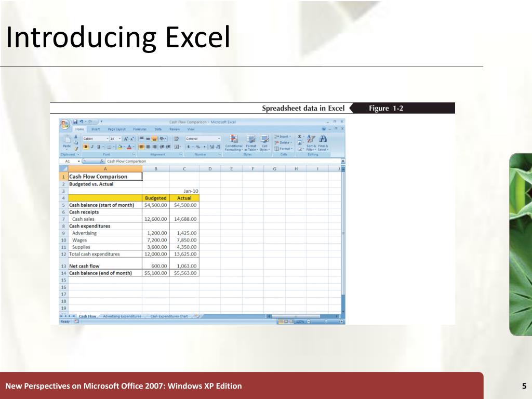Open Find & Select binoculars
532x399 pixels.
323,143
